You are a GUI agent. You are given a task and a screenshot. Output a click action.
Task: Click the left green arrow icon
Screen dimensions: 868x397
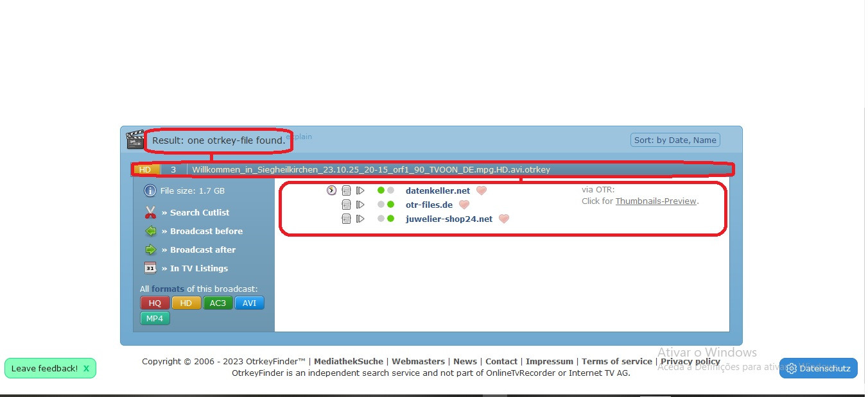click(150, 231)
